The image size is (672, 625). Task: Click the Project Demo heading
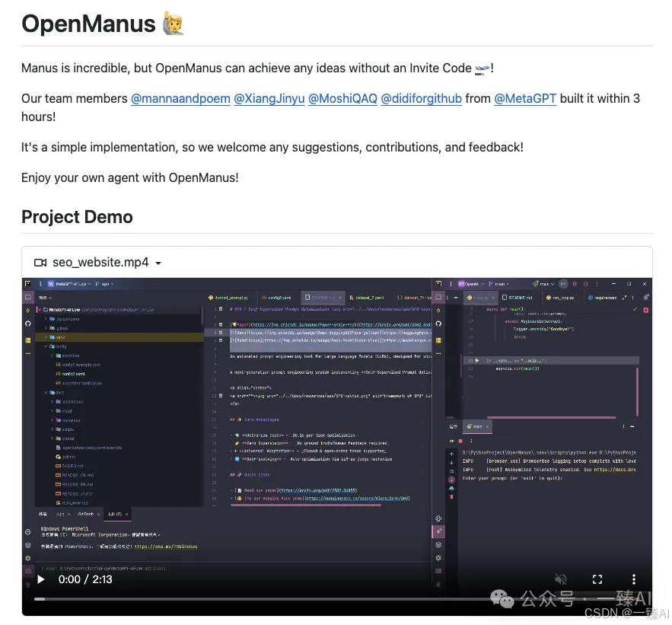[77, 217]
